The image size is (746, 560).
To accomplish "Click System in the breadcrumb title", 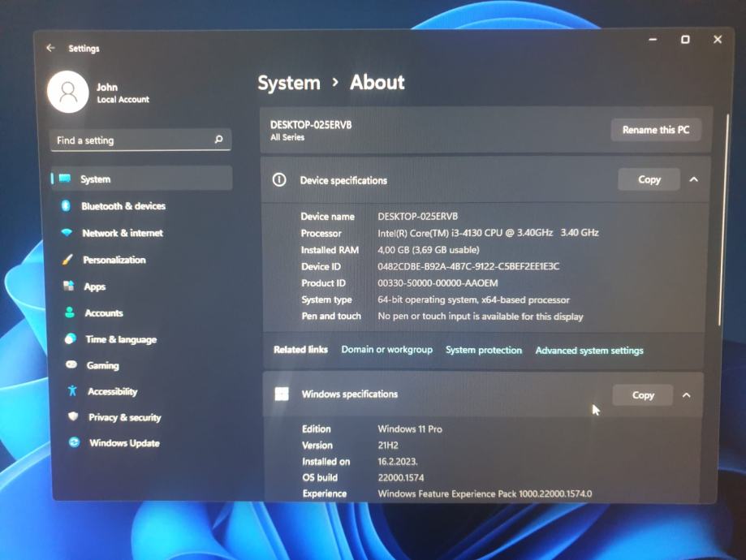I will pos(289,84).
